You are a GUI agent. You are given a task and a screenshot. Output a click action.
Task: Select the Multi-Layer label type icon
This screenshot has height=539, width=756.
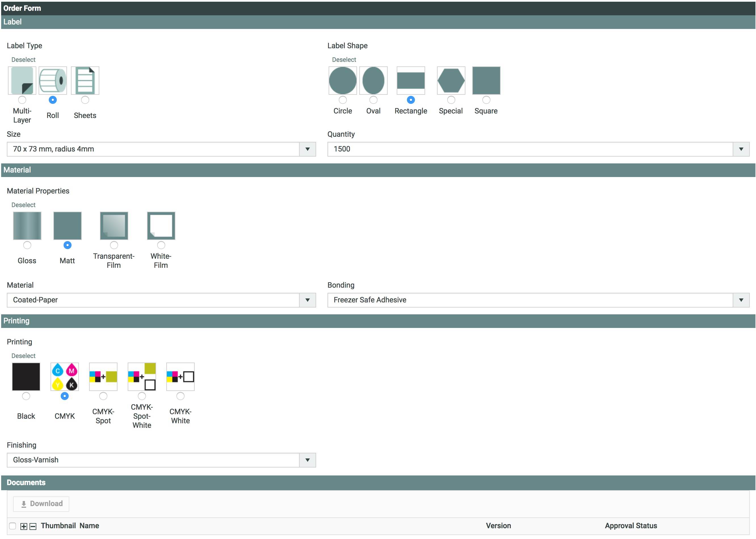(22, 81)
